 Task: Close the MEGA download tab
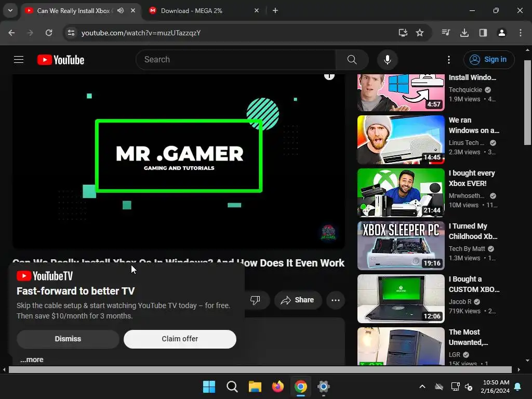click(257, 10)
